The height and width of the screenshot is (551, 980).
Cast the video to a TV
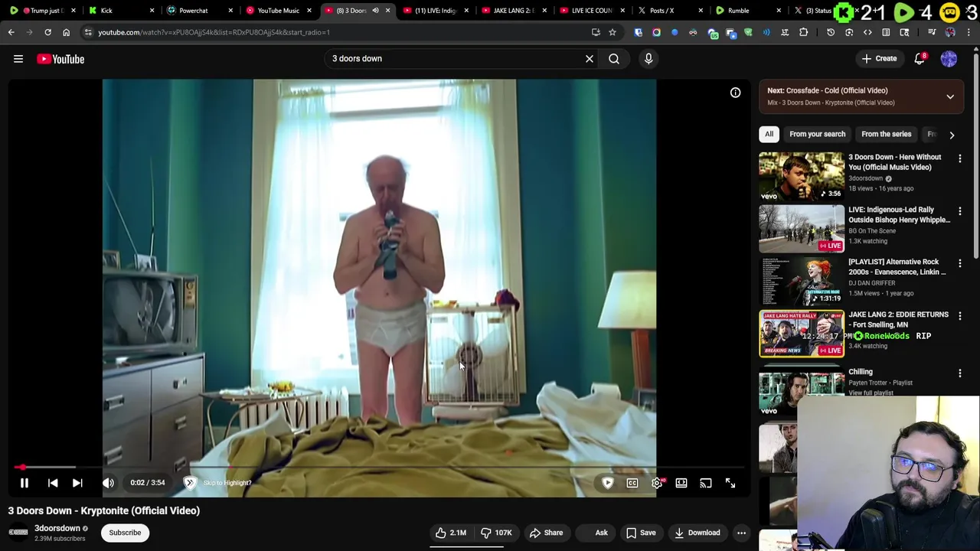(x=706, y=483)
